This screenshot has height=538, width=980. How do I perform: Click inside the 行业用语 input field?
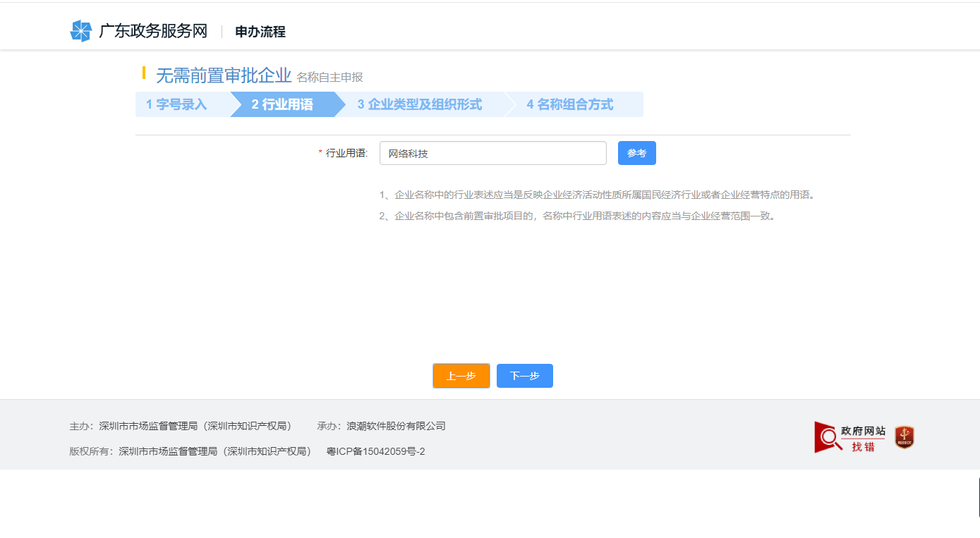pyautogui.click(x=492, y=153)
